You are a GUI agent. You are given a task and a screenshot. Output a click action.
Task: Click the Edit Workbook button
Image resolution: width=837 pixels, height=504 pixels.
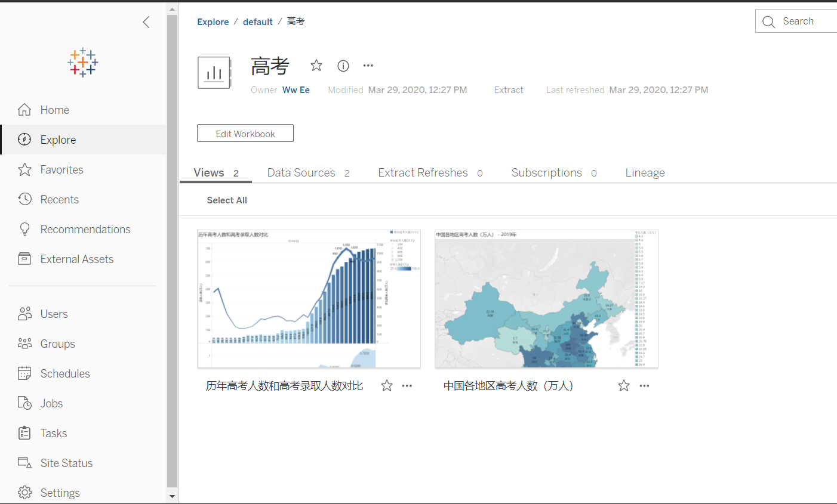(x=245, y=133)
